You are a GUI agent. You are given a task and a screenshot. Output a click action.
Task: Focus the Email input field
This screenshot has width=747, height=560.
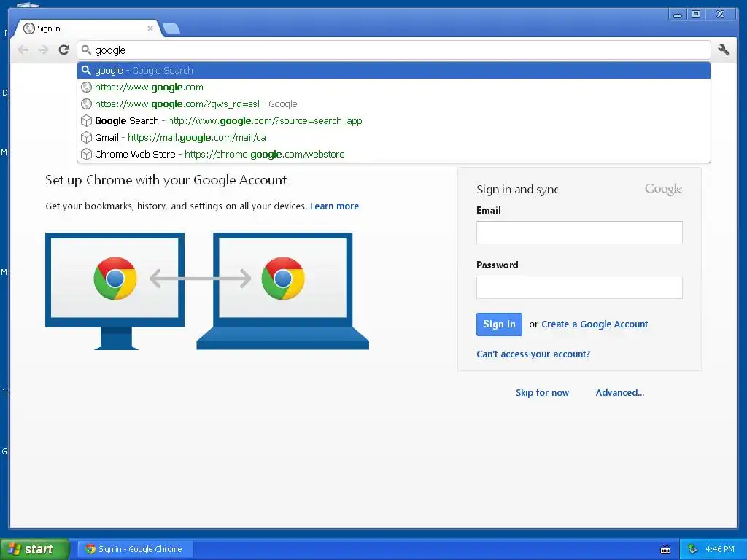click(579, 233)
